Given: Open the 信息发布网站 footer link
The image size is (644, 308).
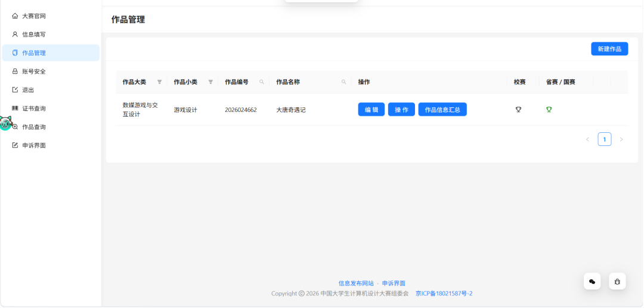Looking at the screenshot, I should 356,284.
